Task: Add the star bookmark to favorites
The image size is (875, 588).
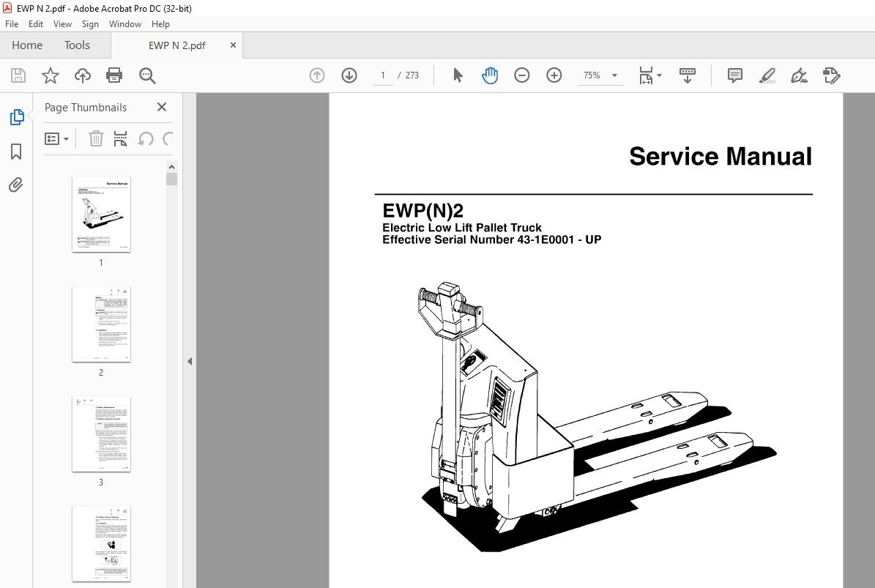Action: pos(51,75)
